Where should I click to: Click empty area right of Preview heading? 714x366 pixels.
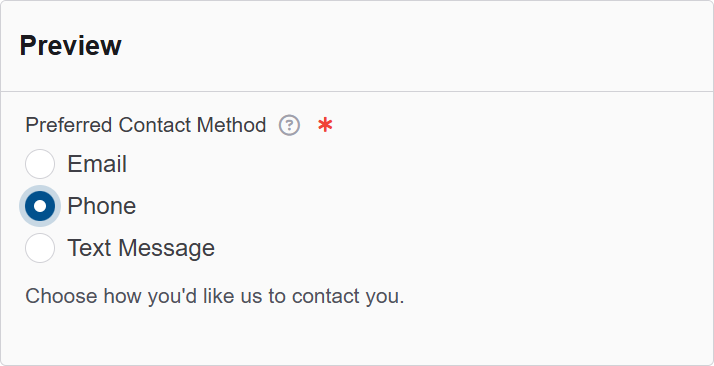(x=410, y=46)
